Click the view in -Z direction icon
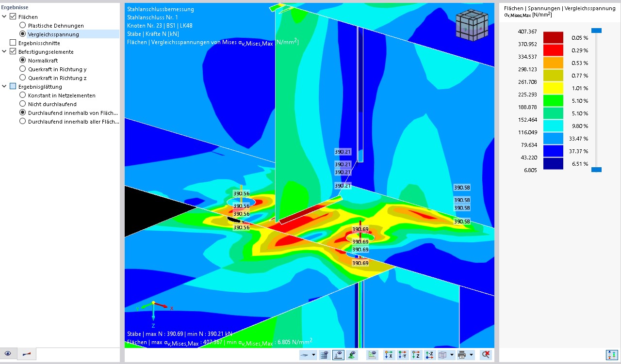The width and height of the screenshot is (621, 364). [x=429, y=355]
